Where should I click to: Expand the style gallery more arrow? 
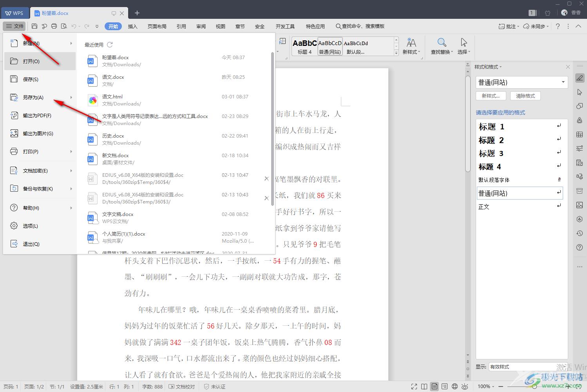396,53
